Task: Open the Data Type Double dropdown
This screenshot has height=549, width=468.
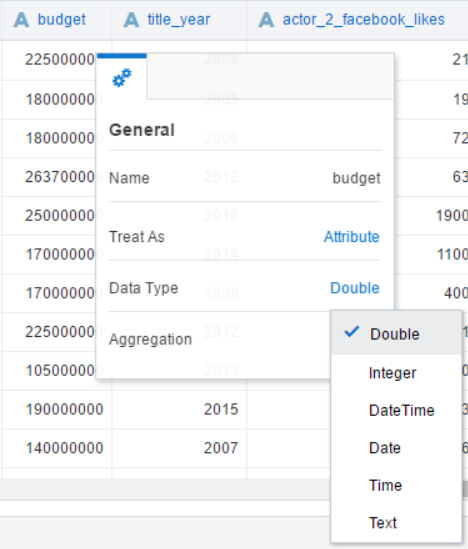Action: click(355, 288)
